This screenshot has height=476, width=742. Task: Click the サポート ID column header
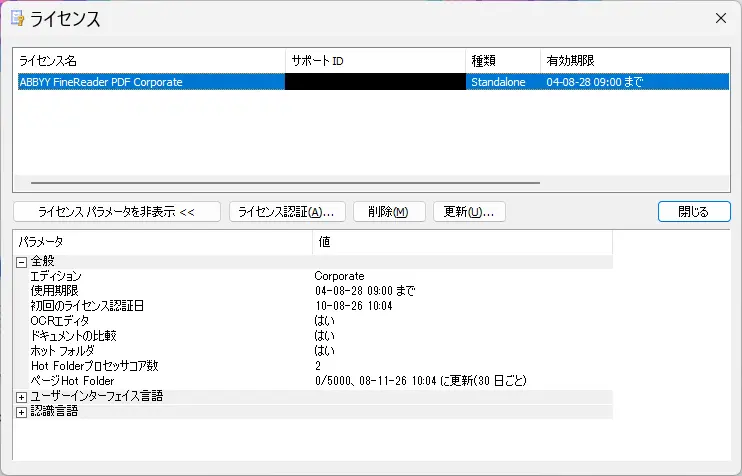click(375, 61)
